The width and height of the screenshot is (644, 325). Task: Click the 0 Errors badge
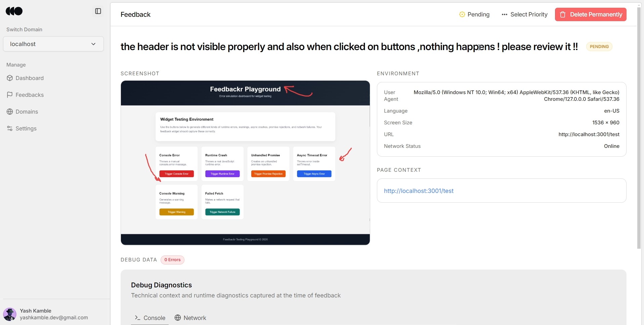click(172, 260)
